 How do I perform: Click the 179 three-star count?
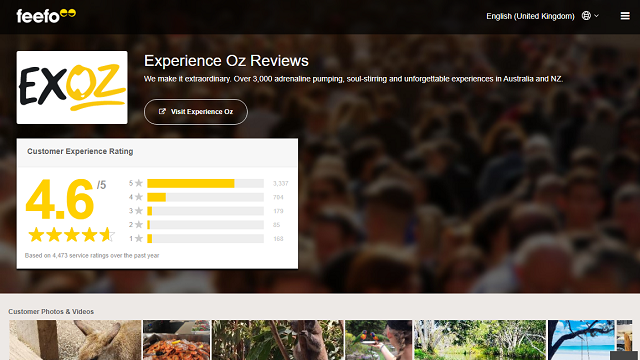click(x=278, y=211)
